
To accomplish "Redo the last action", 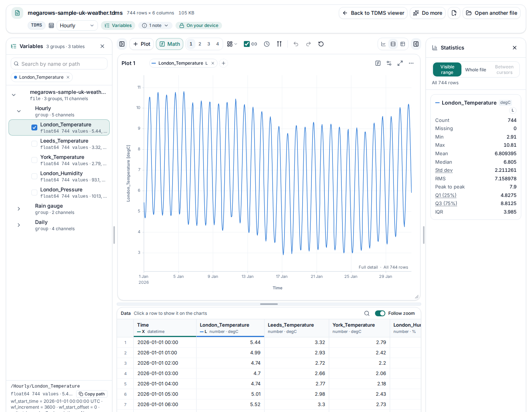I will tap(308, 44).
